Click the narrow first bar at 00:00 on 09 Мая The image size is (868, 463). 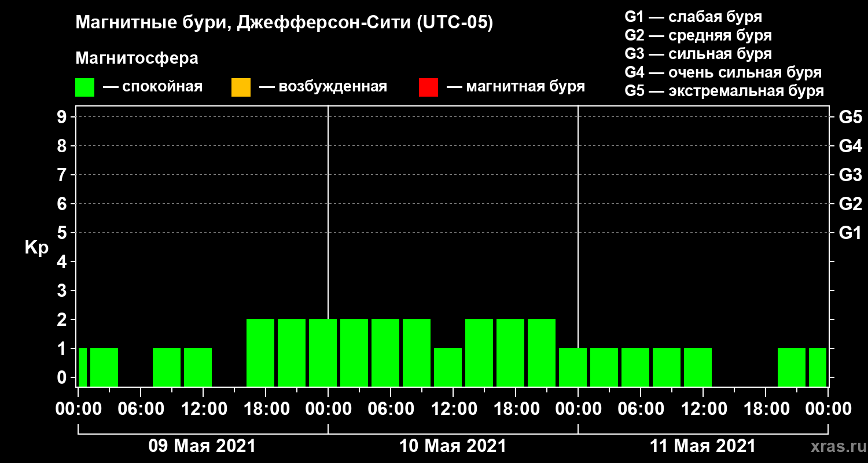(x=83, y=367)
